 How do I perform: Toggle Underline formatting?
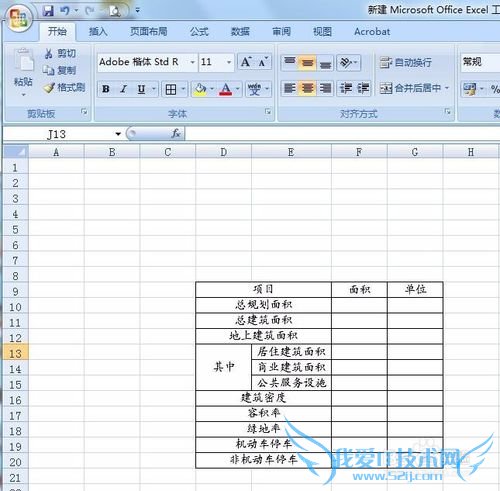pyautogui.click(x=141, y=89)
